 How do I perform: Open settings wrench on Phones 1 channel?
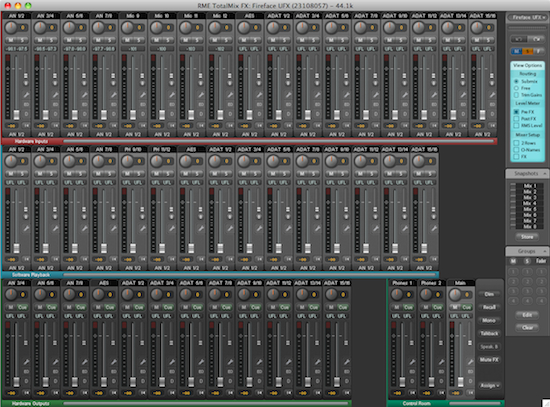click(x=412, y=362)
